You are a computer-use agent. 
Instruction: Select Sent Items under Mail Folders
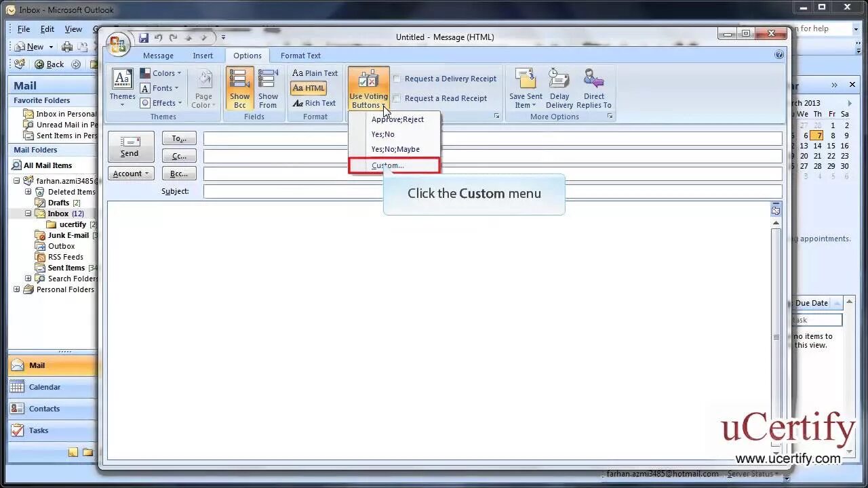click(66, 268)
